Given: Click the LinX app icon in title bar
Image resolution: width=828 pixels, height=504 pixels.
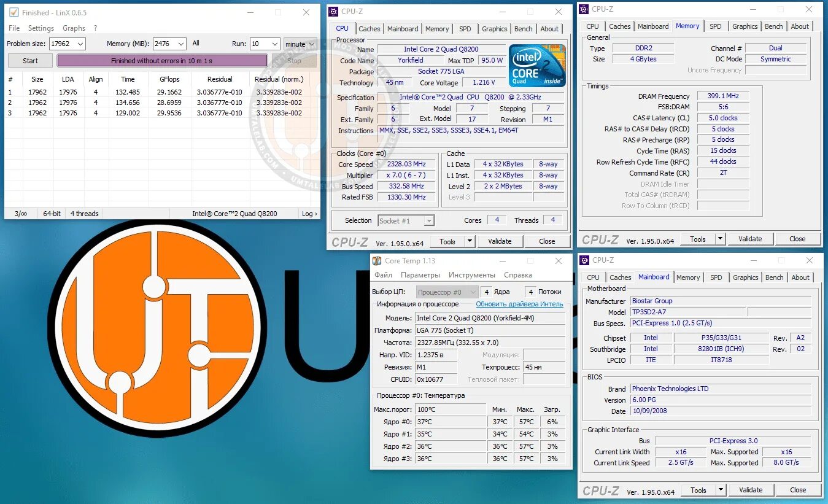Looking at the screenshot, I should click(x=14, y=12).
